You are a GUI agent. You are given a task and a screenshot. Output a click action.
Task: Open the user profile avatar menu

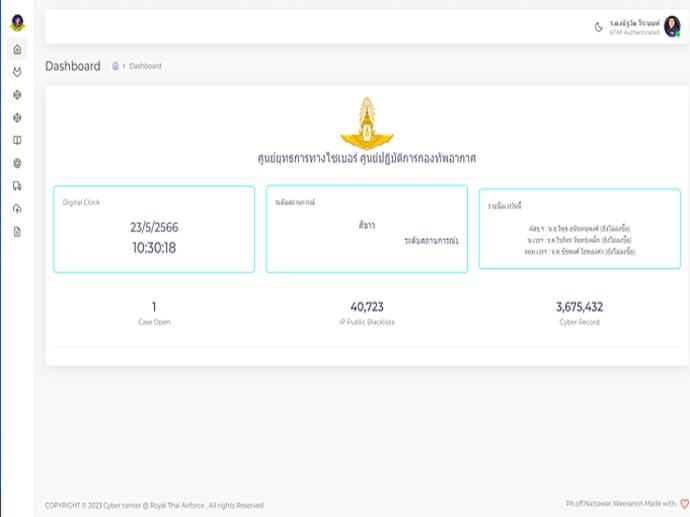pos(672,27)
